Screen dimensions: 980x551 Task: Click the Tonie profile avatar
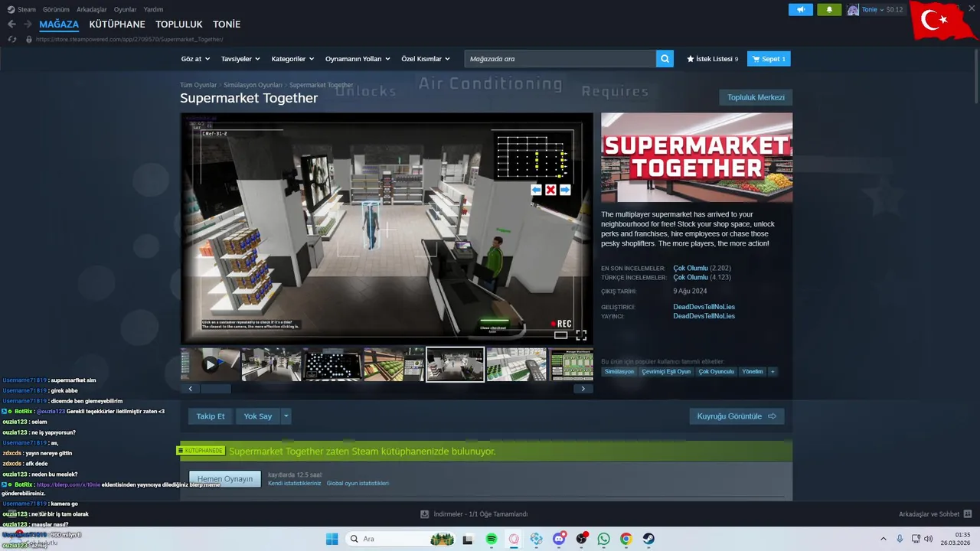(853, 10)
